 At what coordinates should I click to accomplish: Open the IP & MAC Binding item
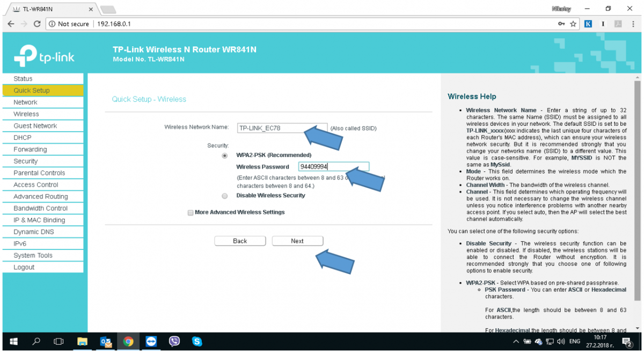43,220
